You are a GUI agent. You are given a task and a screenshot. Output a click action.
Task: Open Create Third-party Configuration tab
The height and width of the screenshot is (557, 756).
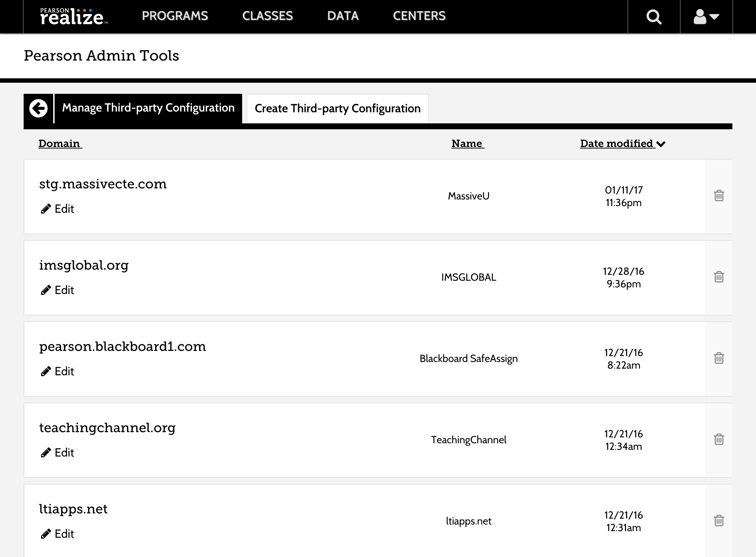(337, 109)
